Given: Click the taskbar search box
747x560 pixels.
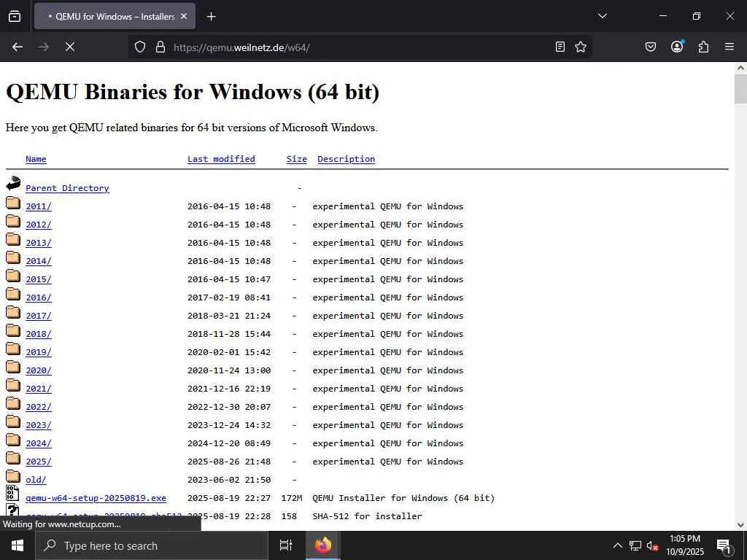Looking at the screenshot, I should 152,545.
